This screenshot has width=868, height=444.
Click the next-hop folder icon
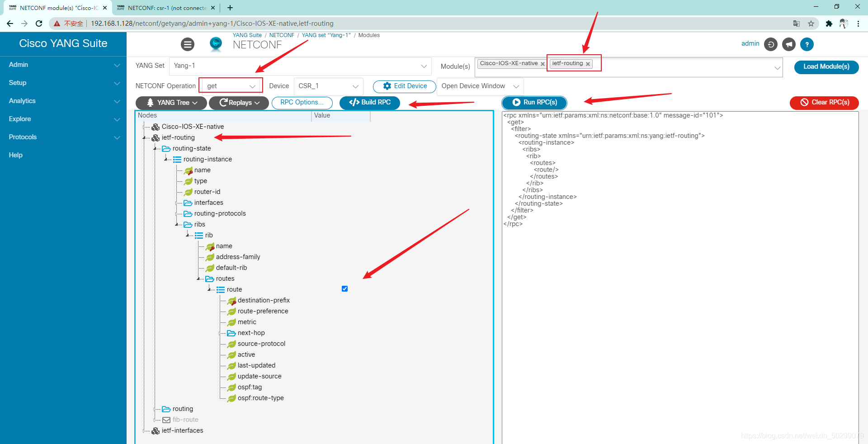coord(231,333)
